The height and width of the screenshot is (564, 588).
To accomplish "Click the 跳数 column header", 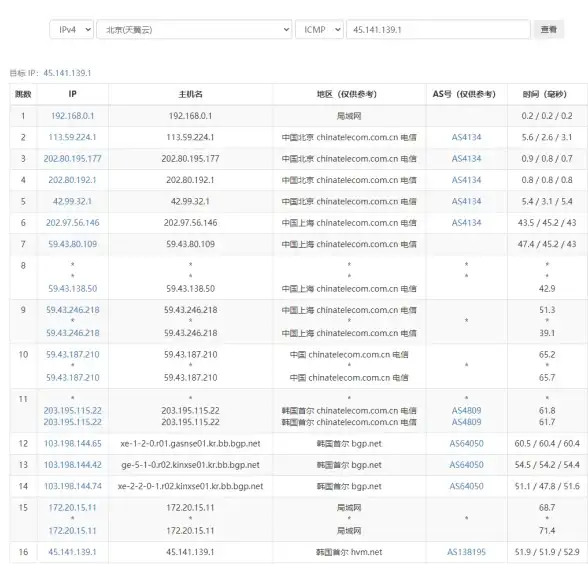I will [23, 94].
